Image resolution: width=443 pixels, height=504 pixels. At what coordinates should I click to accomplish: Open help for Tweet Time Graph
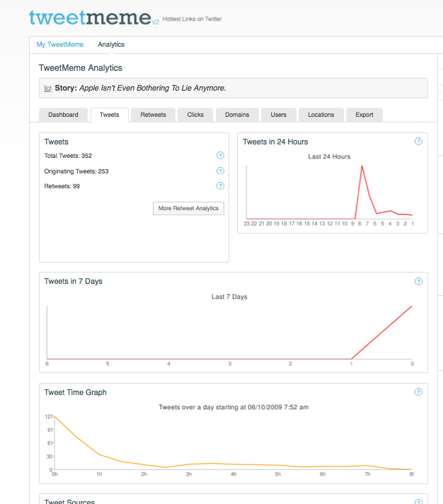418,392
